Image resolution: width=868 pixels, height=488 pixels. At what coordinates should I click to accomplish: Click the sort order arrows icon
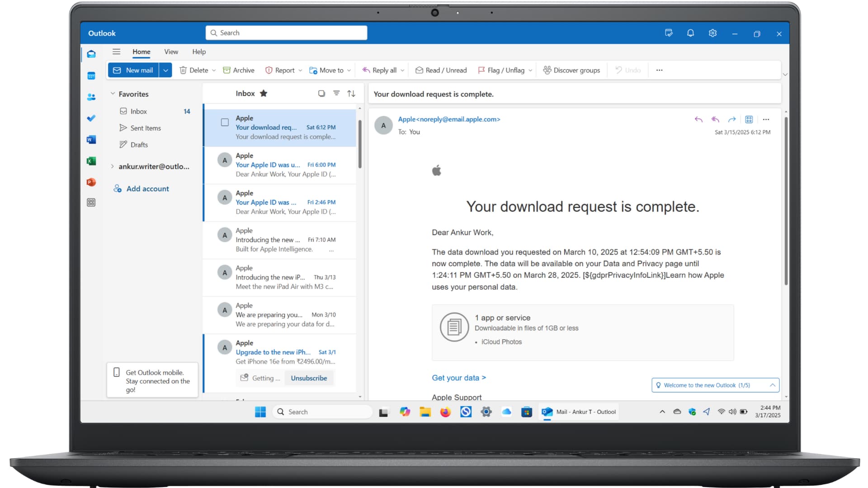[x=351, y=94]
